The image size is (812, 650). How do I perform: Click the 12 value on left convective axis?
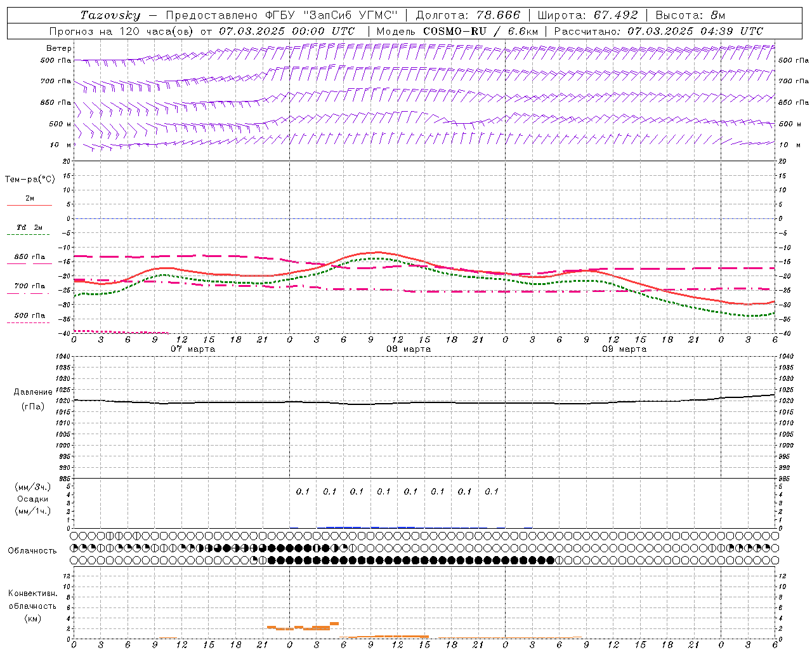point(68,576)
